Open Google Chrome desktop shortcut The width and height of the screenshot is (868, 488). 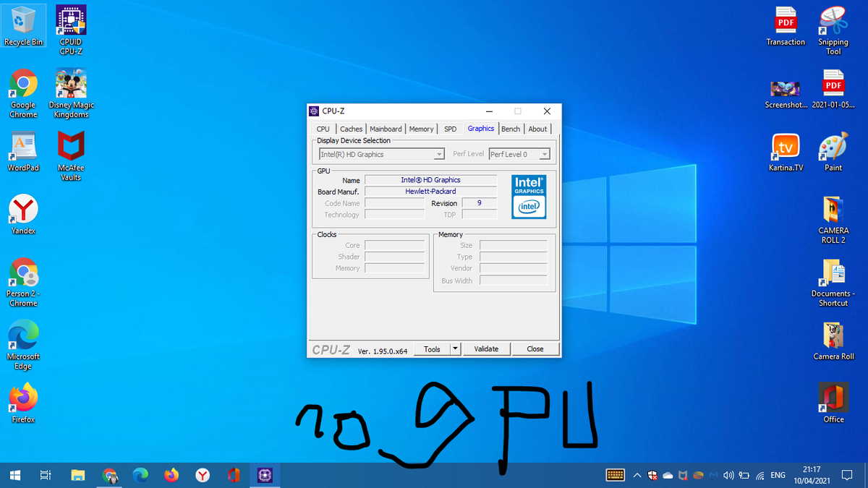click(x=24, y=94)
